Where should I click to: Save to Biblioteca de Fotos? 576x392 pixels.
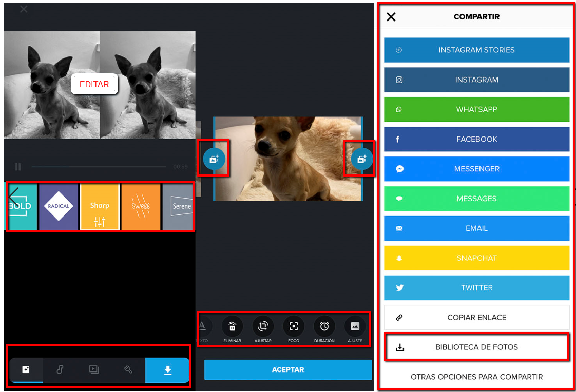[x=477, y=347]
